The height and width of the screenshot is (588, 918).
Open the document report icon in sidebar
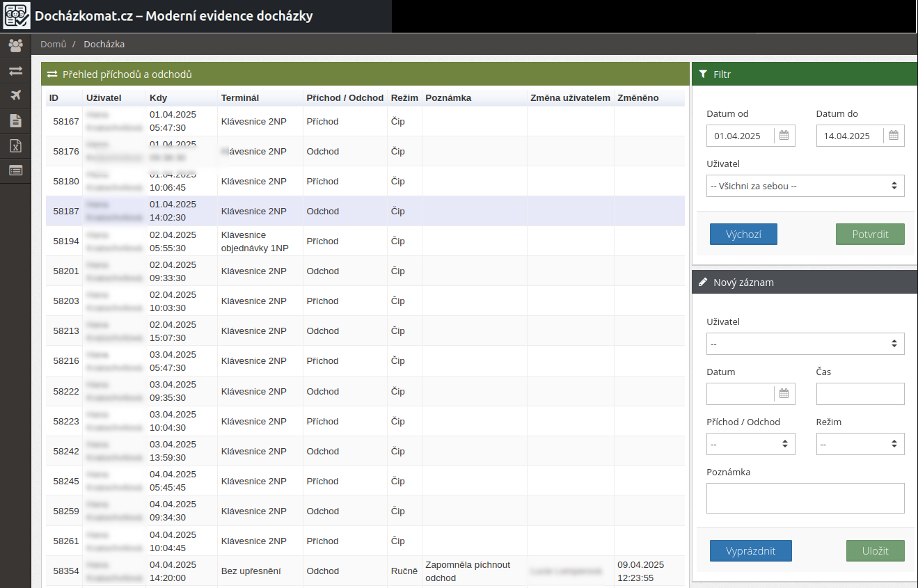pyautogui.click(x=15, y=121)
